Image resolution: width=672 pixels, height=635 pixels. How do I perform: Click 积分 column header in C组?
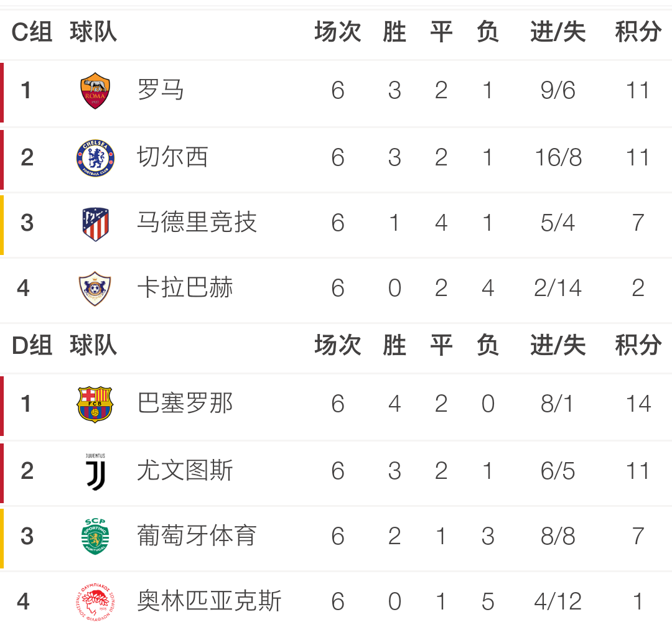coord(638,32)
